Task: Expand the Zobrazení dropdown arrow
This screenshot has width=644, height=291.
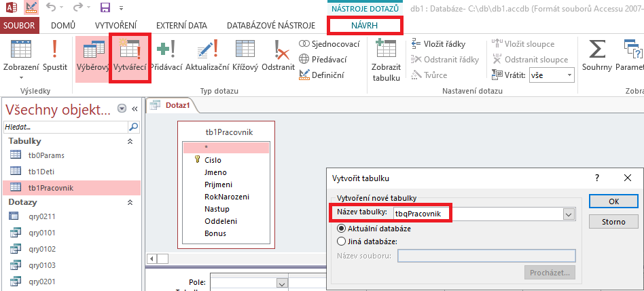Action: [21, 77]
